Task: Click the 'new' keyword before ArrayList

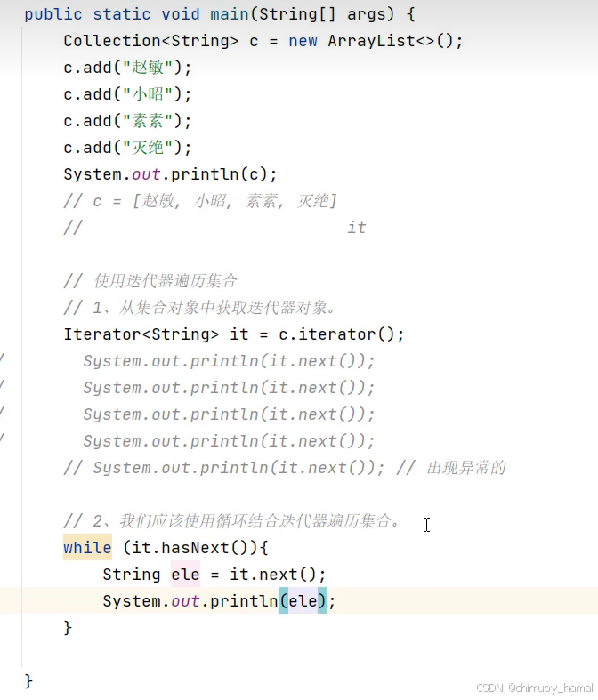Action: coord(303,41)
